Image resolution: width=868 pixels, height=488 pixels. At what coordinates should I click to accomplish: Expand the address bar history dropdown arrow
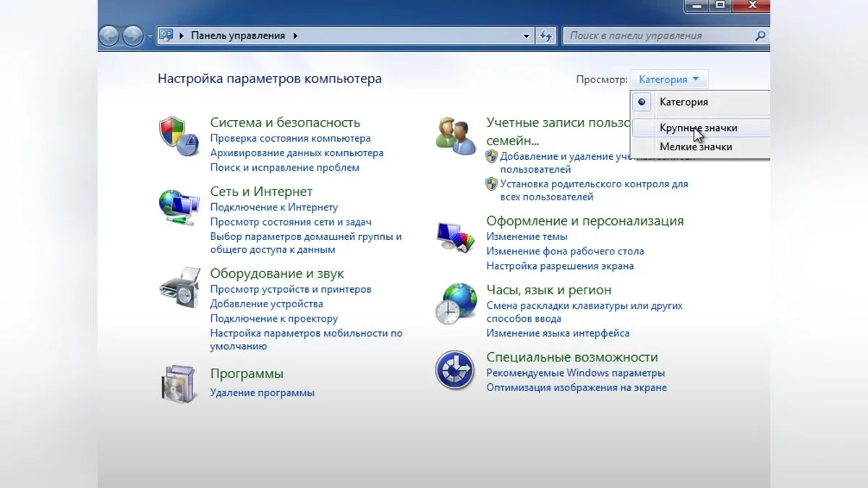tap(527, 35)
